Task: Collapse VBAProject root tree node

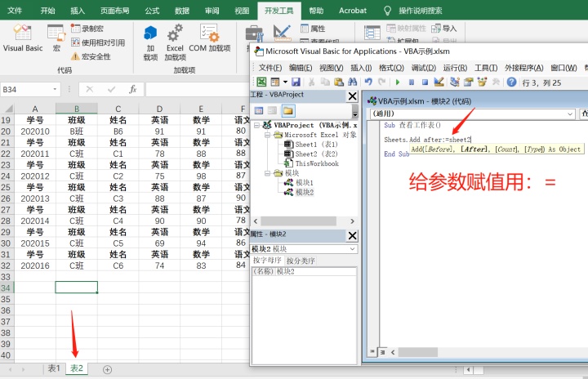Action: (x=257, y=125)
